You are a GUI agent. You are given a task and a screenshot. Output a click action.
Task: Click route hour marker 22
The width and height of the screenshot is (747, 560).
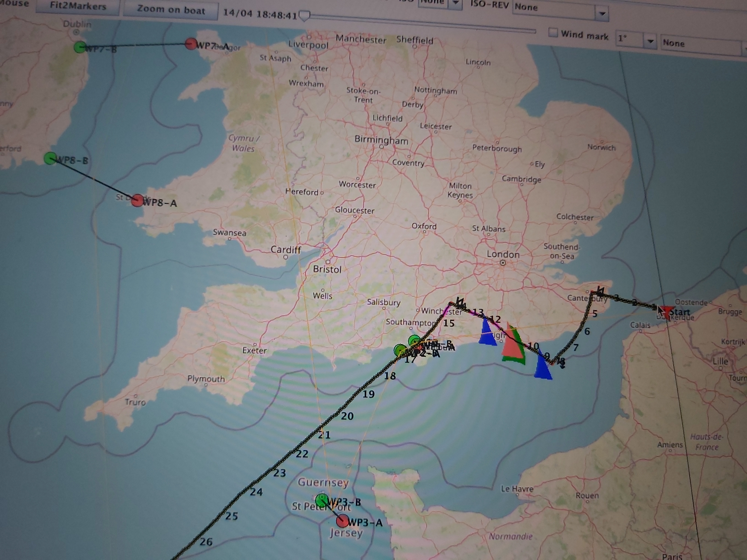click(x=302, y=454)
